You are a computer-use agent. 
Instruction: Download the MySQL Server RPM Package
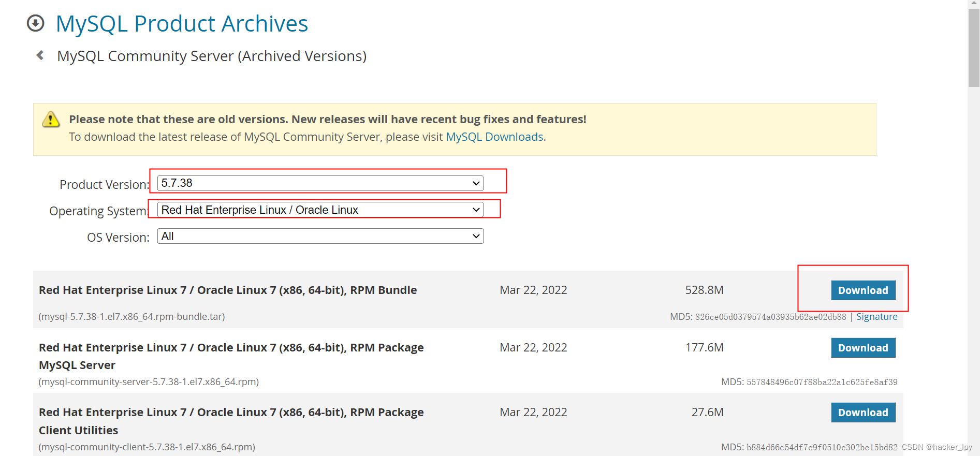(863, 348)
